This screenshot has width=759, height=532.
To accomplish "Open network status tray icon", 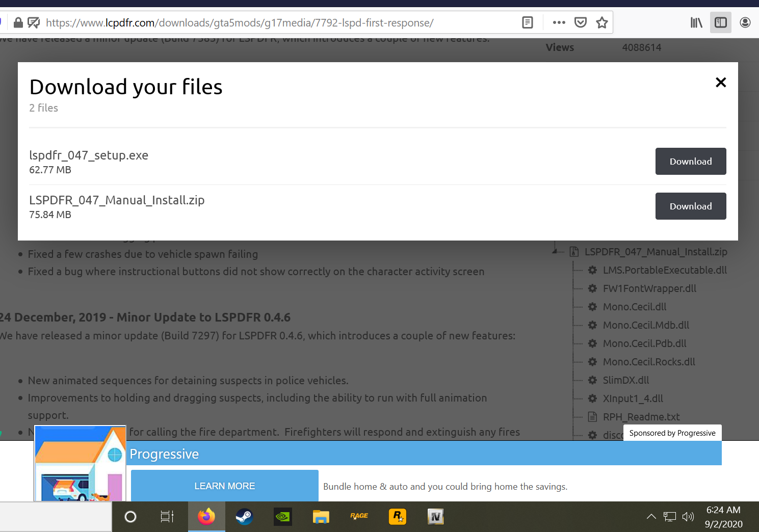I will (670, 517).
